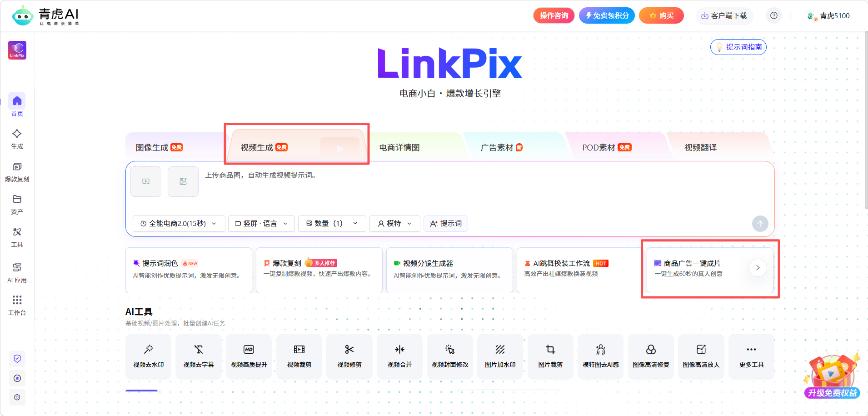Click the image upload placeholder box

(183, 181)
